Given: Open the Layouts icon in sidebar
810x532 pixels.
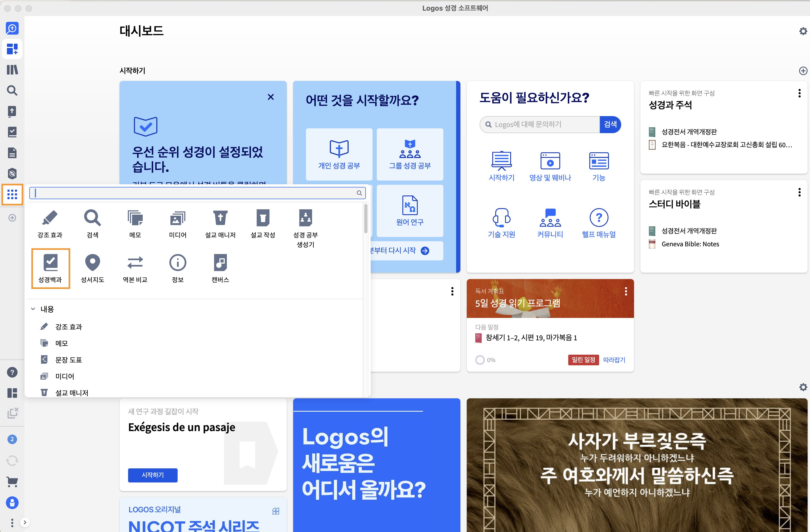Looking at the screenshot, I should click(x=12, y=393).
